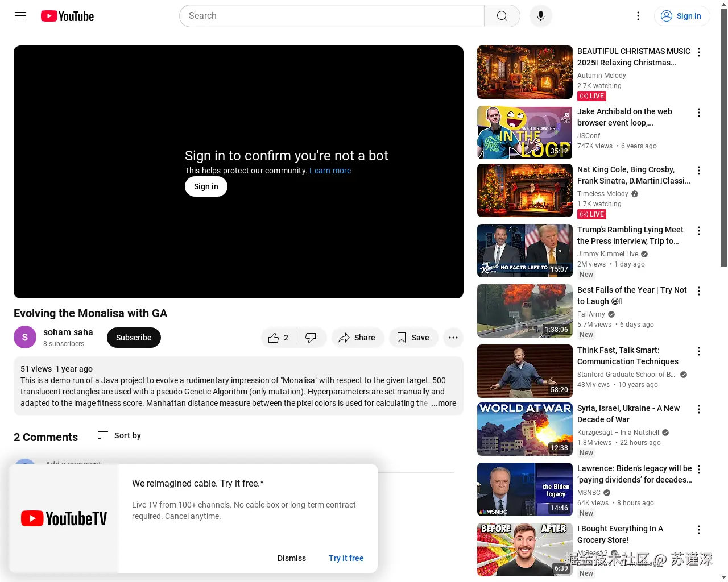The height and width of the screenshot is (582, 728).
Task: Click the Sign in button in header
Action: 682,16
